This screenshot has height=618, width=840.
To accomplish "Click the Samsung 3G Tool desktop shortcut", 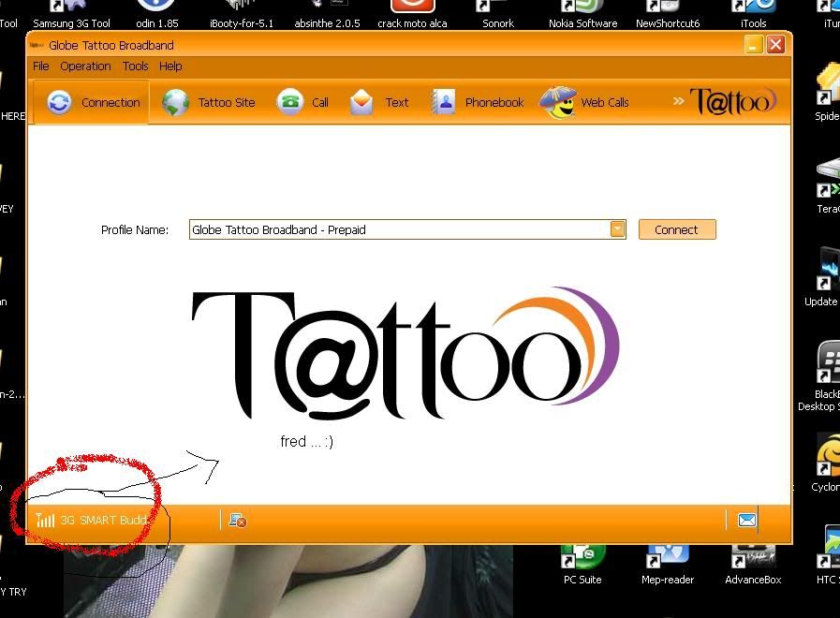I will coord(72,15).
